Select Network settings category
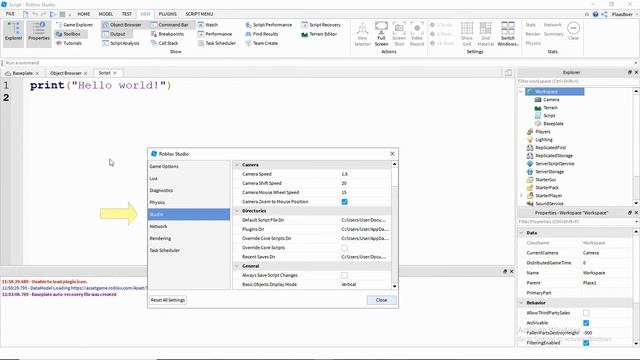 click(189, 227)
